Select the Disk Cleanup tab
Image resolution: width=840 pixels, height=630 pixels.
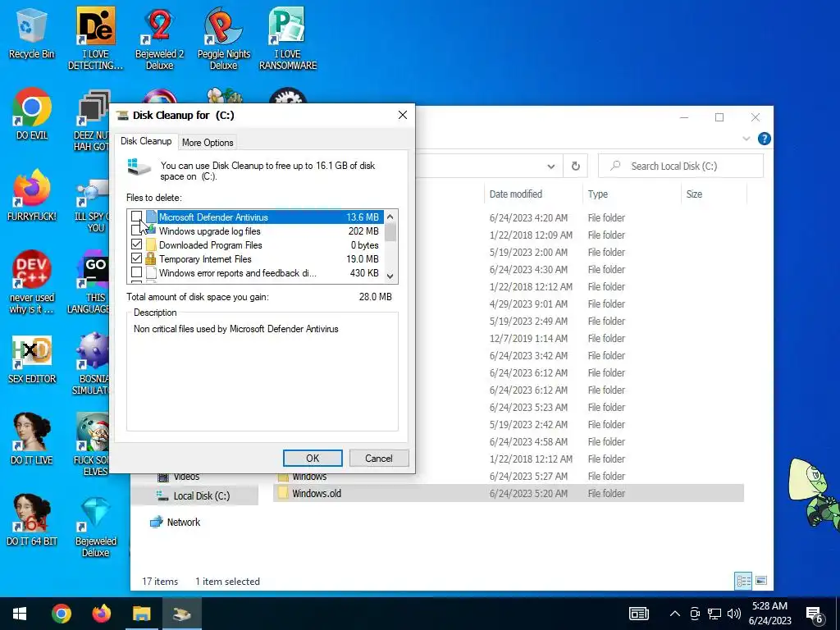pos(146,141)
